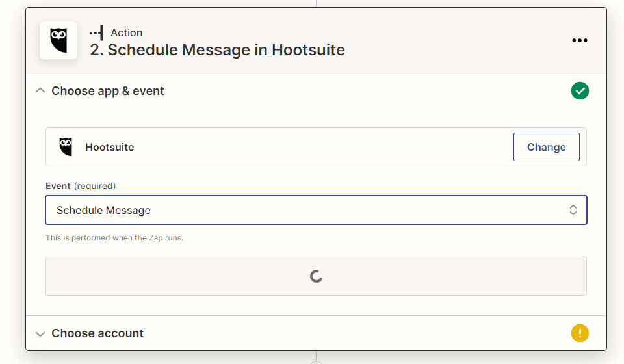Click the step title Schedule Message in Hootsuite
Screen dimensions: 624x364
218,50
